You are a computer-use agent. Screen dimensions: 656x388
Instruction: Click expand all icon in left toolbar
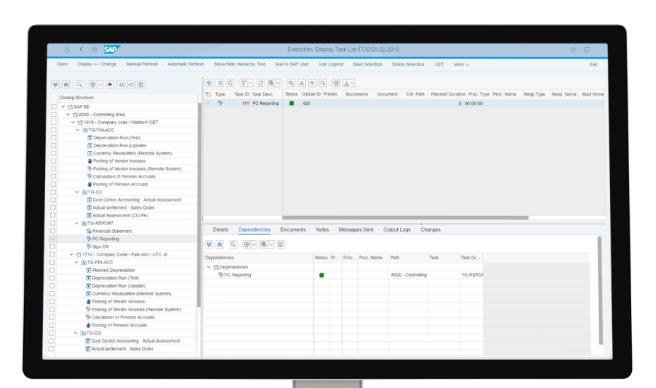coord(55,85)
